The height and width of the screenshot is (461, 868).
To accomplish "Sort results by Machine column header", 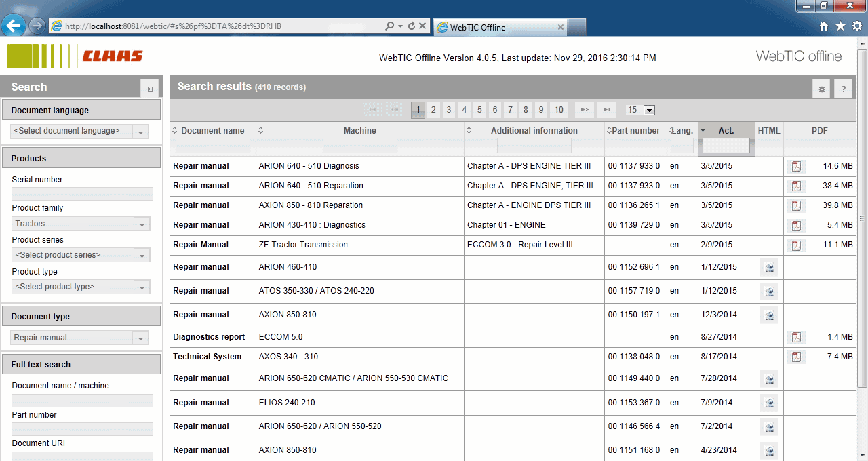I will (x=359, y=131).
